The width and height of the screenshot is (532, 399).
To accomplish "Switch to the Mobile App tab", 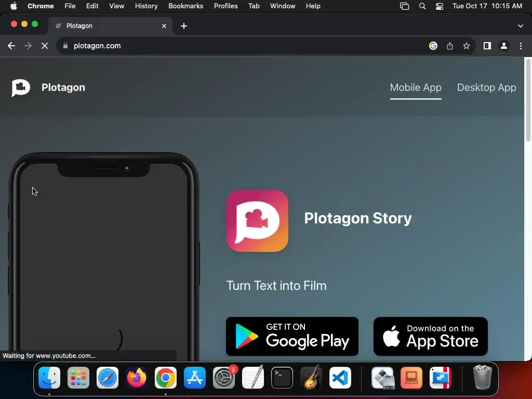I will pos(416,87).
